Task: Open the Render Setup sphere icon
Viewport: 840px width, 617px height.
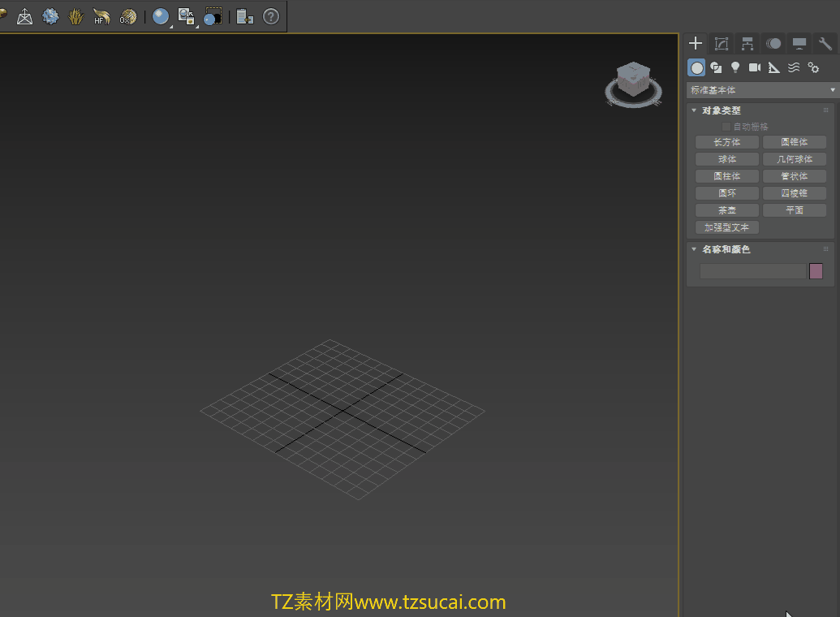Action: tap(161, 16)
